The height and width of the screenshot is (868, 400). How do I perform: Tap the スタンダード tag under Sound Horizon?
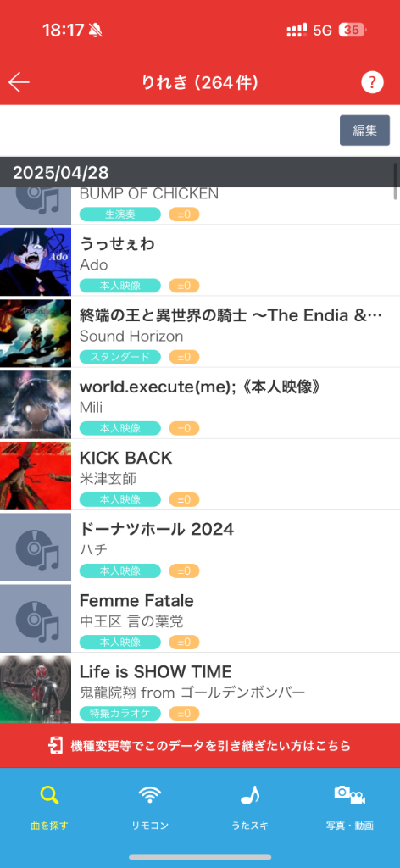(x=120, y=357)
